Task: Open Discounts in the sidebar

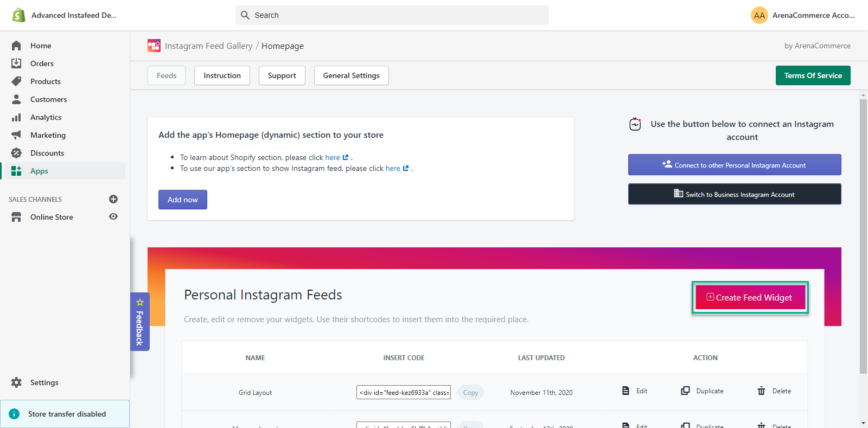Action: pyautogui.click(x=47, y=153)
